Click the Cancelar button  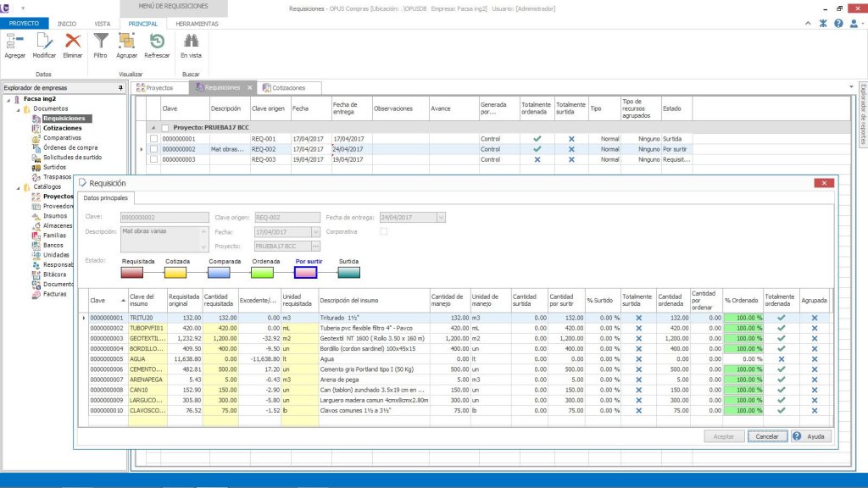coord(765,436)
